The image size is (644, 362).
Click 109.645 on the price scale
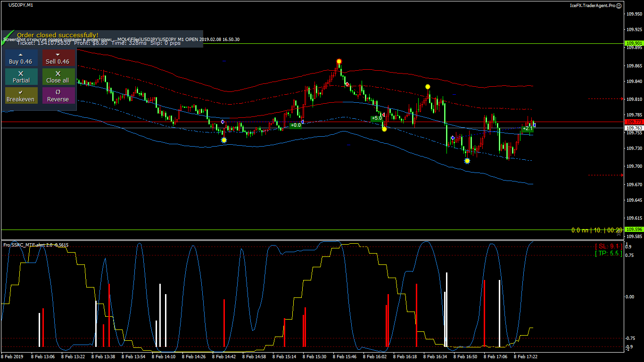click(634, 200)
